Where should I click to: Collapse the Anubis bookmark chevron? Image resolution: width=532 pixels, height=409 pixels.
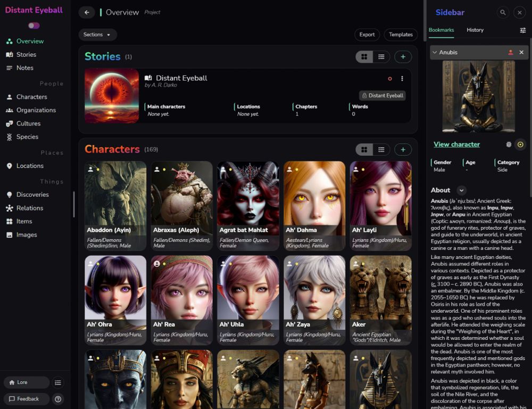click(435, 53)
